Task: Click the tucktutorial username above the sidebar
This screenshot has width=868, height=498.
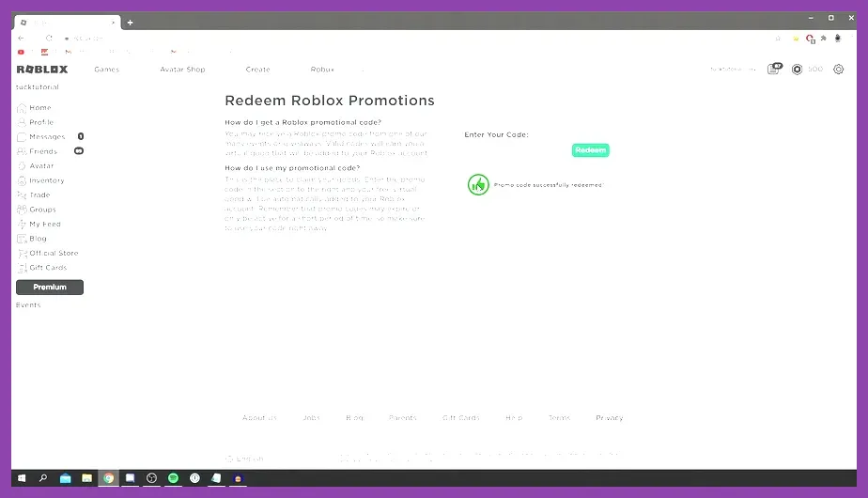Action: click(x=37, y=87)
